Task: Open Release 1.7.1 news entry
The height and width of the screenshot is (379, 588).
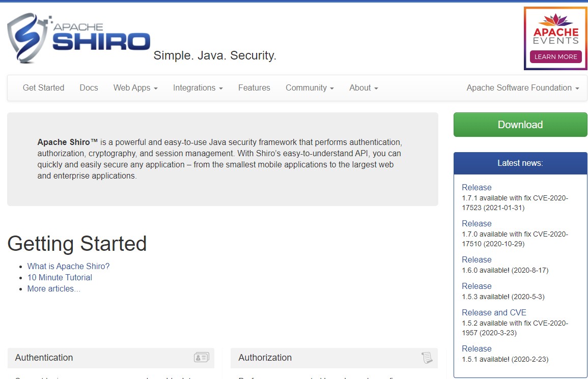Action: coord(477,187)
